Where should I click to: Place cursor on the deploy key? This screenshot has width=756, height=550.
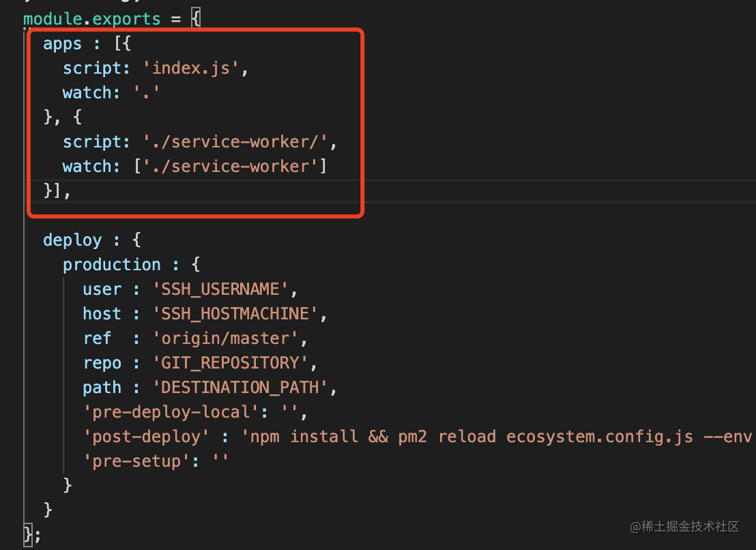click(72, 240)
